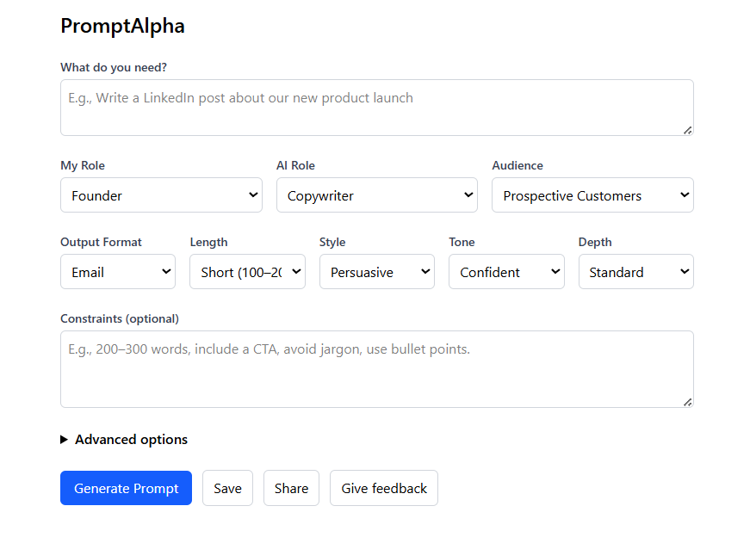Open the AI Role dropdown showing Copywriter

pos(376,195)
